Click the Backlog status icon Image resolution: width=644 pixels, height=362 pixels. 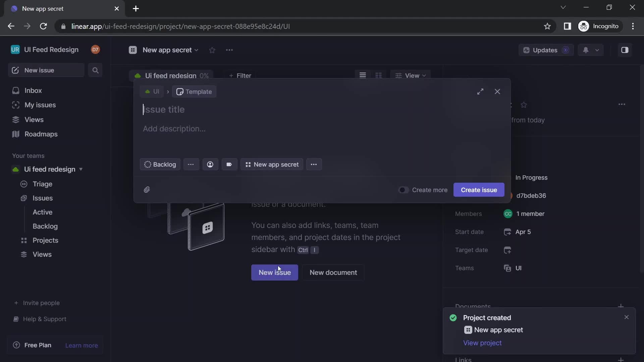coord(148,165)
